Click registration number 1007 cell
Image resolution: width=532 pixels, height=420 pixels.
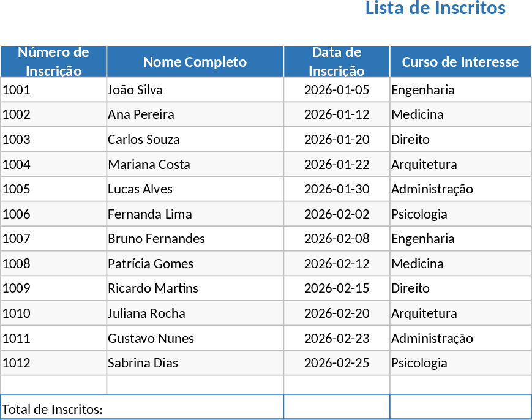click(x=53, y=239)
